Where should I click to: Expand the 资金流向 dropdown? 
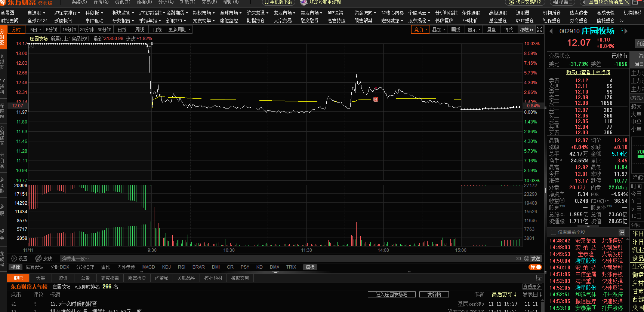(x=365, y=13)
